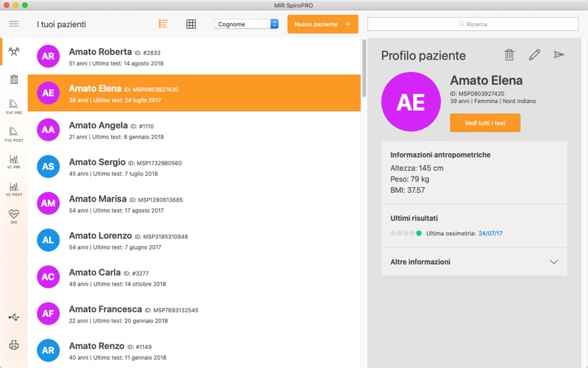Select patient Amato Renzo
Image resolution: width=588 pixels, height=368 pixels.
194,350
